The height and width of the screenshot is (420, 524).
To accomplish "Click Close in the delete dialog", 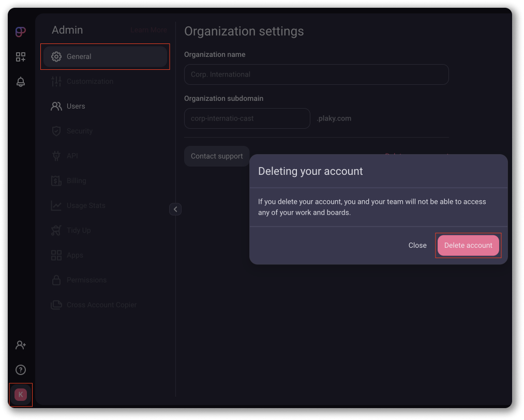I will pos(417,245).
